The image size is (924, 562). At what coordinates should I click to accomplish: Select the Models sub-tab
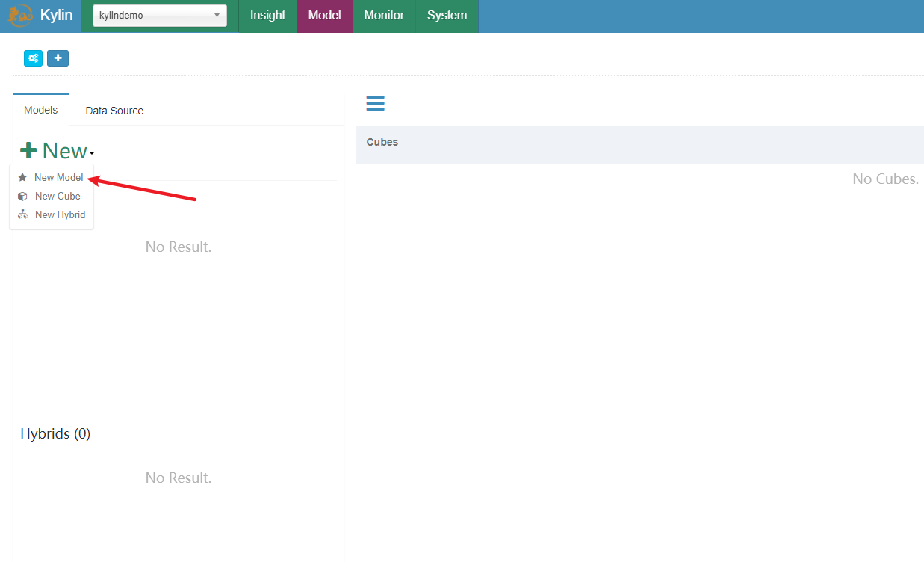coord(40,110)
